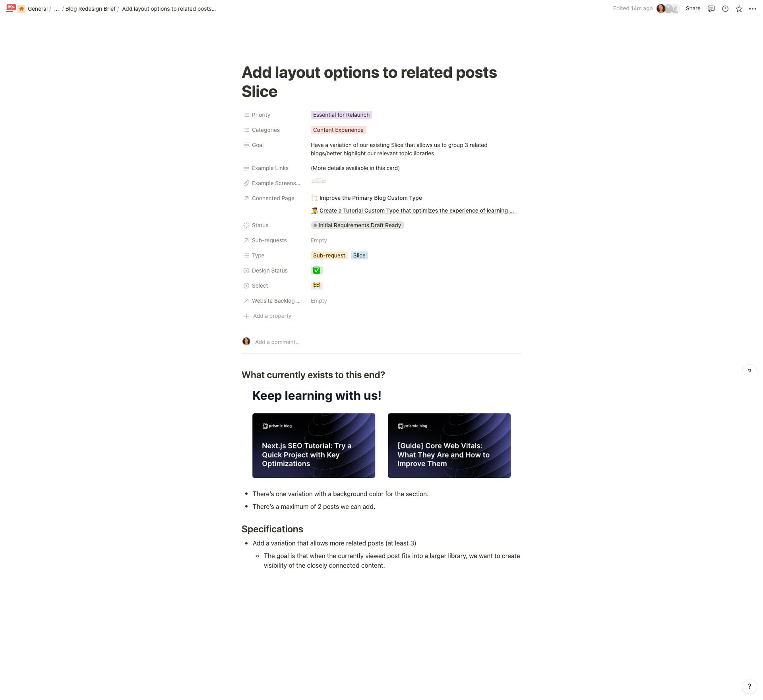This screenshot has height=700, width=763.
Task: Open the comment notifications panel
Action: 712,9
